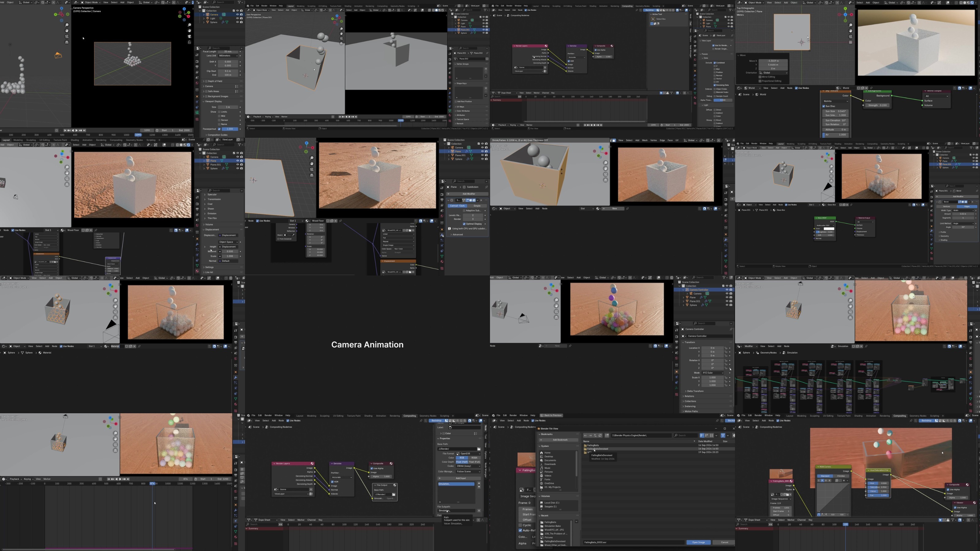
Task: Toggle the file filter funnel icon
Action: coord(723,436)
